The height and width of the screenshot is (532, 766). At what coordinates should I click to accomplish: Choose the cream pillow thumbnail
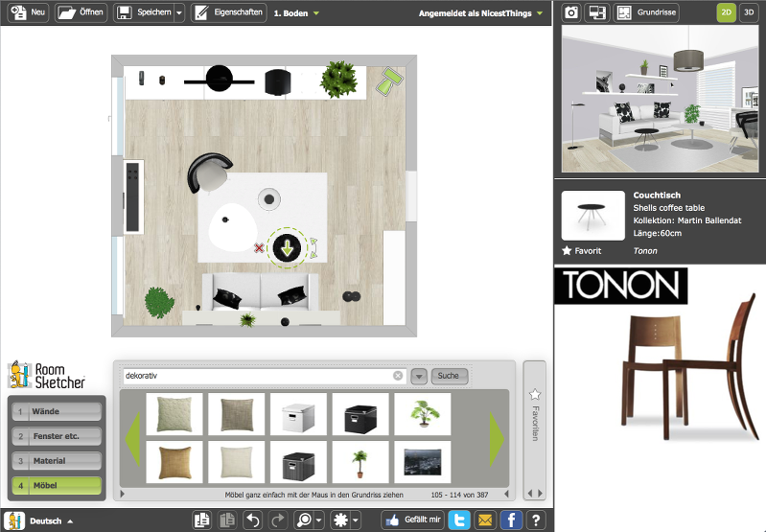click(x=237, y=462)
